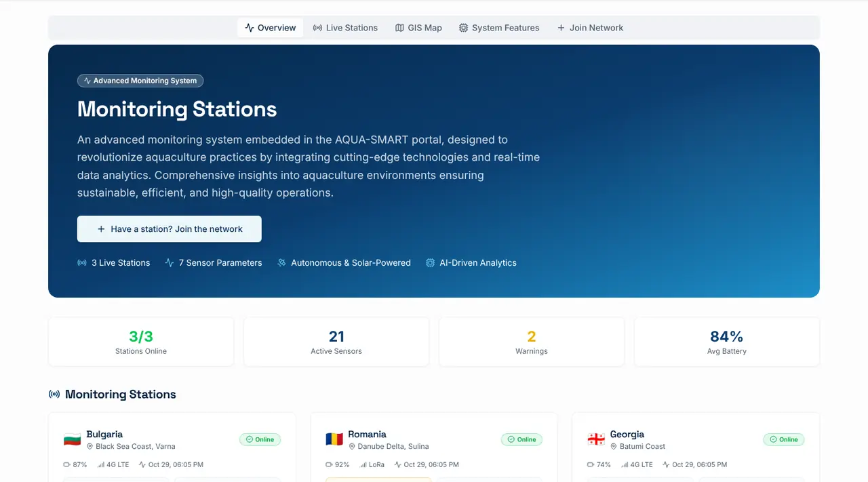Click the Oct 29, 06:05 PM timestamp on Bulgaria
This screenshot has height=482, width=868.
point(176,465)
